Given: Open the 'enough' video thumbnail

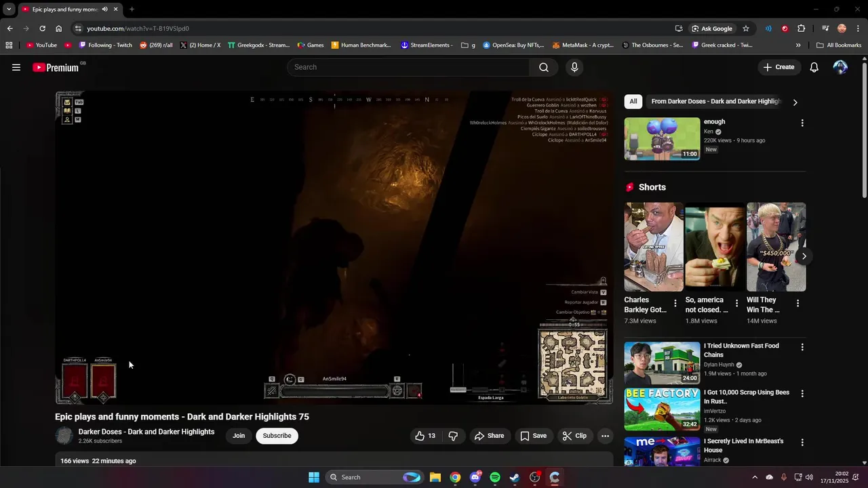Looking at the screenshot, I should tap(662, 139).
